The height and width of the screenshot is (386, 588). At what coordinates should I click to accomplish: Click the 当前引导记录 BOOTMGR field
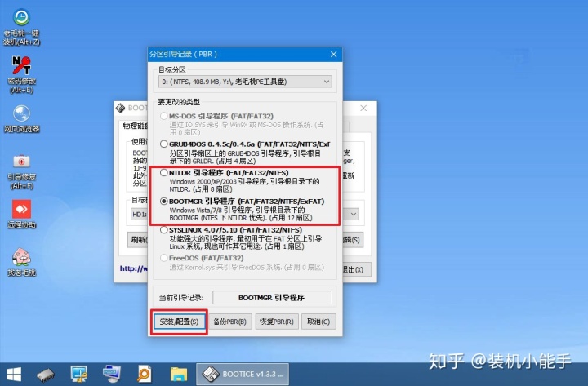(x=272, y=298)
